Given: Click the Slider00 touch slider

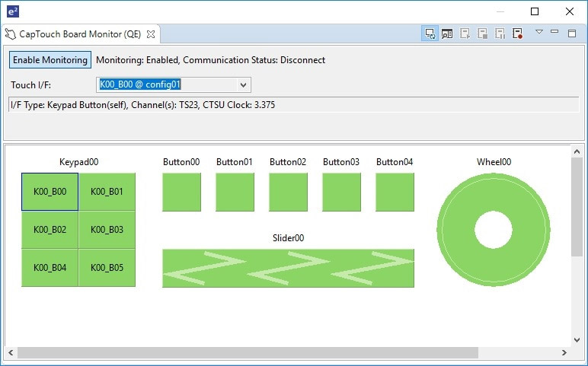Looking at the screenshot, I should [288, 269].
